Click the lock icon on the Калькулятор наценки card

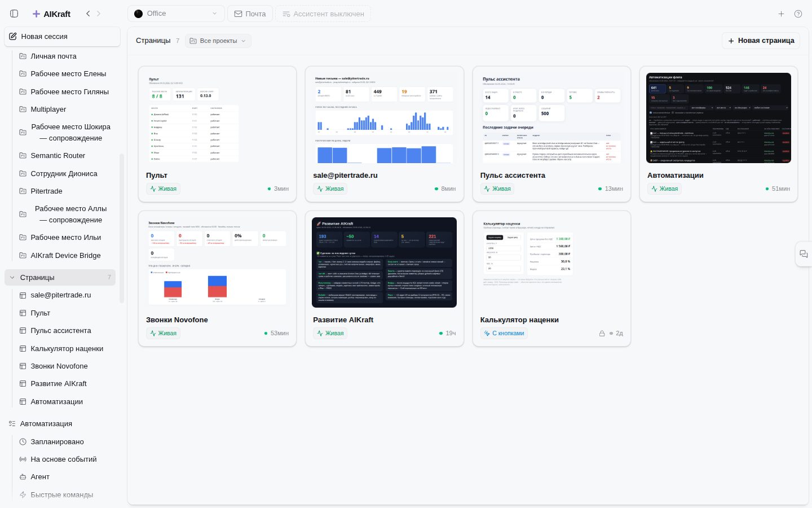pos(602,333)
